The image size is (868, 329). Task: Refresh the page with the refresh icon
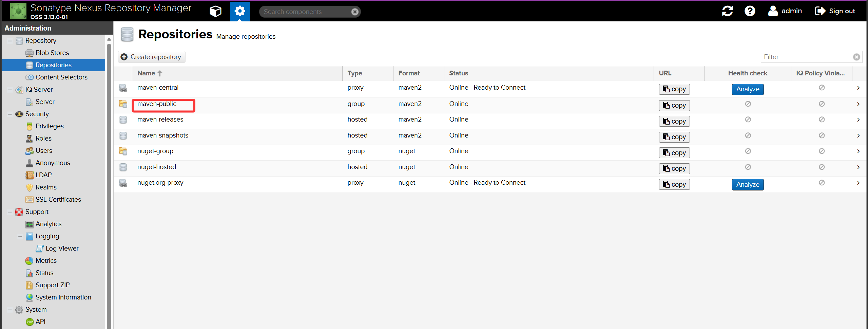click(727, 11)
